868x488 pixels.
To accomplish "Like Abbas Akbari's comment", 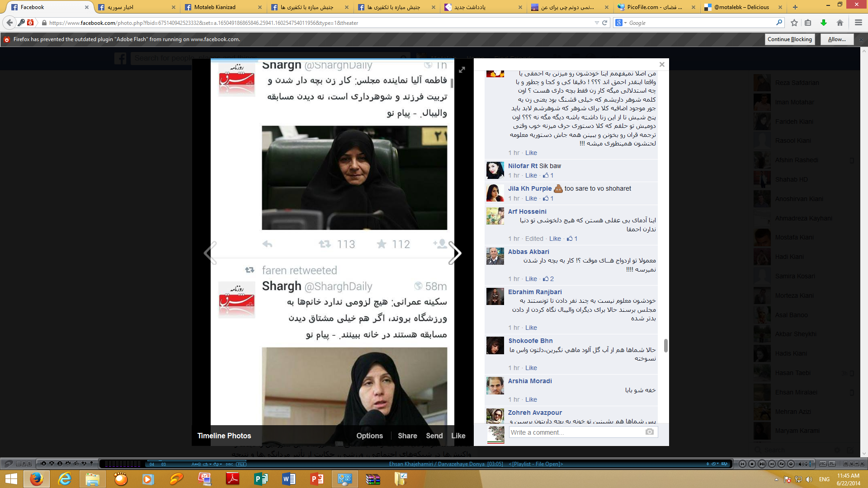I will pos(531,279).
